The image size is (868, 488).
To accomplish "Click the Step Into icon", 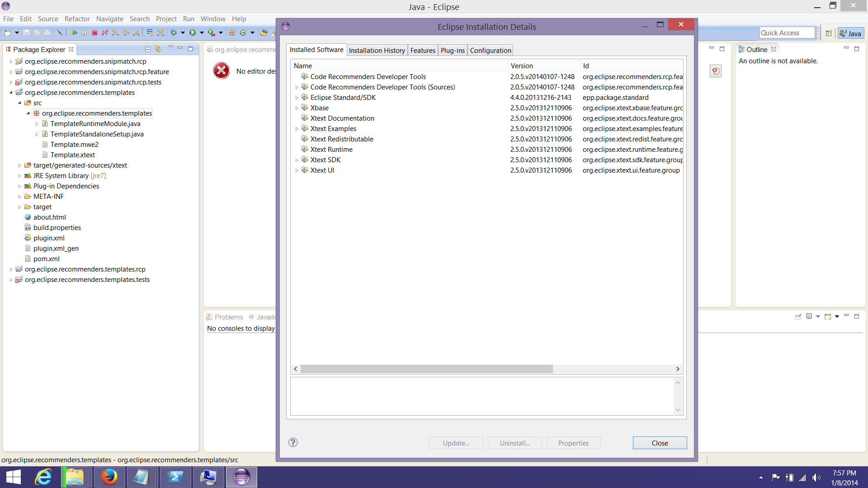I will [115, 33].
